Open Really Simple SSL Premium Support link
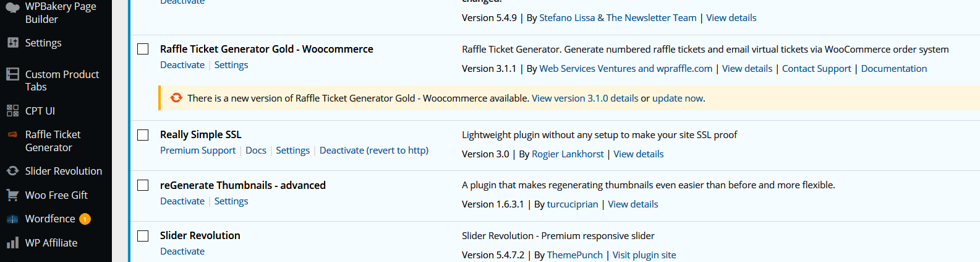The height and width of the screenshot is (262, 980). click(x=198, y=151)
